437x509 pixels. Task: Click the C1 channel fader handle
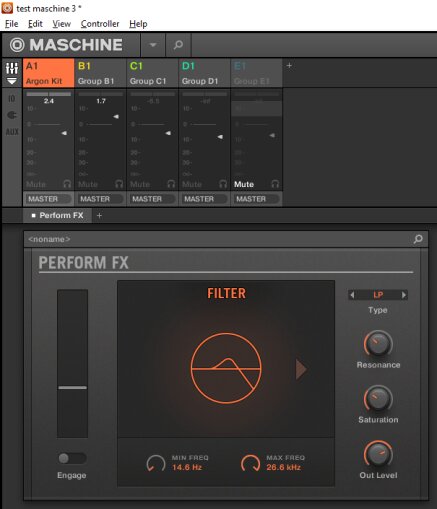[x=168, y=133]
